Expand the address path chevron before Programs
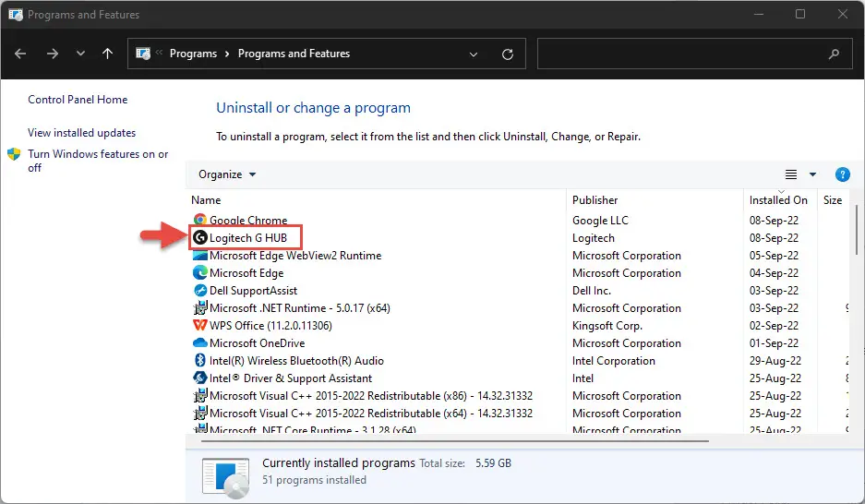Screen dimensions: 865x504 (x=159, y=53)
